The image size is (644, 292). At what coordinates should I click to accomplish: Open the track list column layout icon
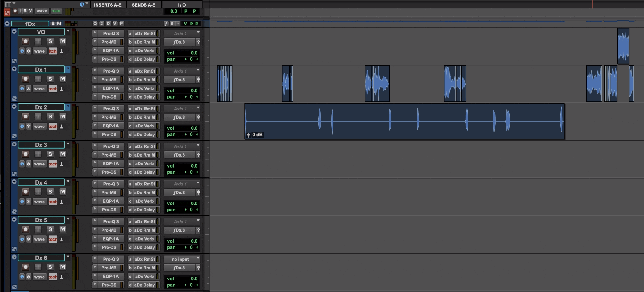(8, 4)
